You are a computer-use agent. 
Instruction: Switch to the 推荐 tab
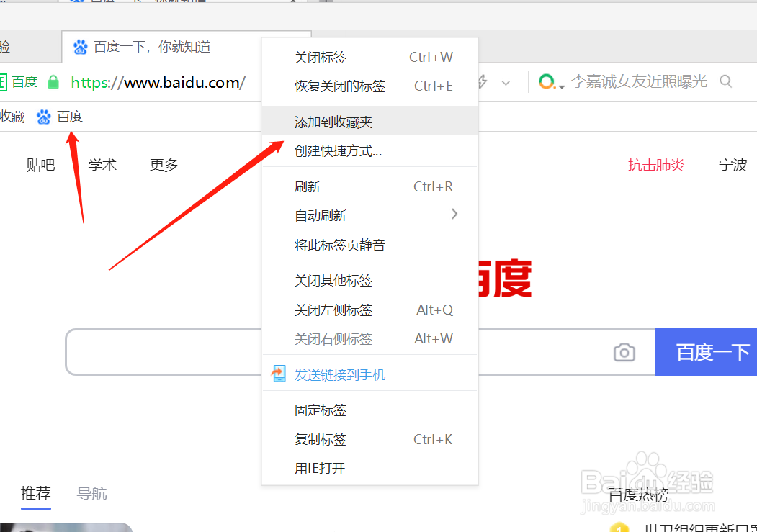[x=36, y=493]
